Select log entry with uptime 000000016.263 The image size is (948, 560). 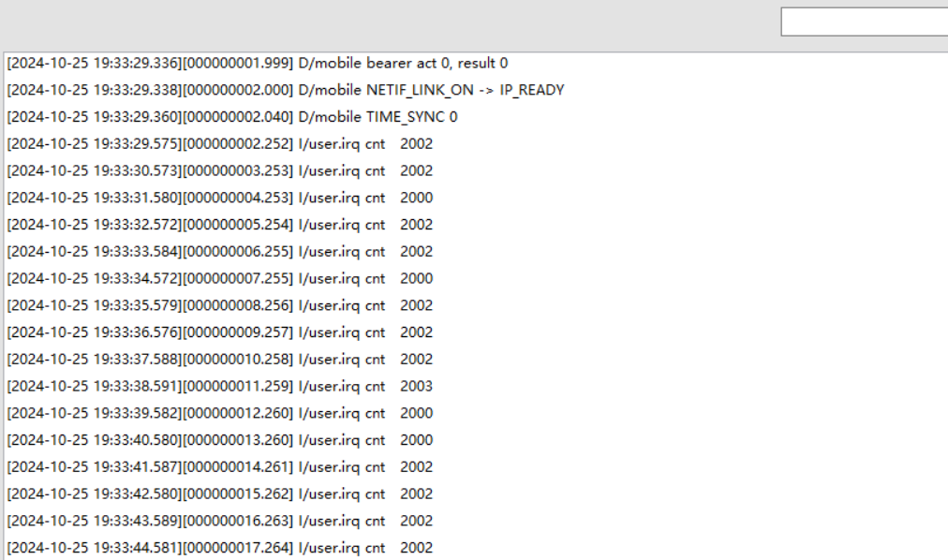[x=220, y=521]
